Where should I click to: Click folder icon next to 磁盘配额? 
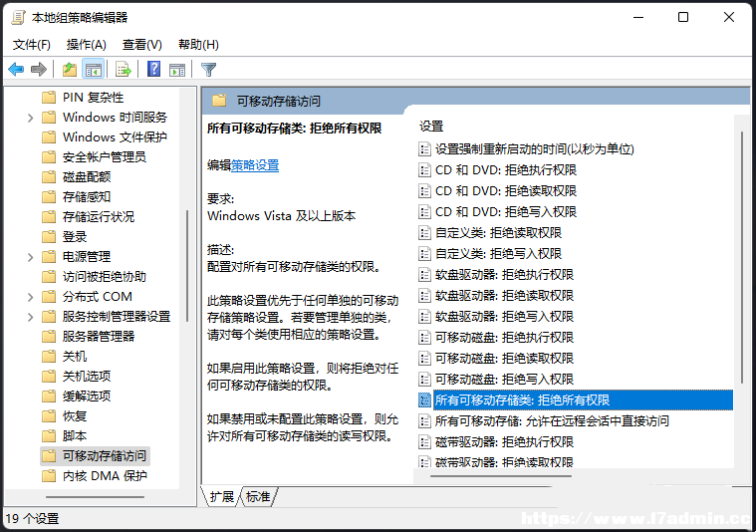pyautogui.click(x=49, y=177)
